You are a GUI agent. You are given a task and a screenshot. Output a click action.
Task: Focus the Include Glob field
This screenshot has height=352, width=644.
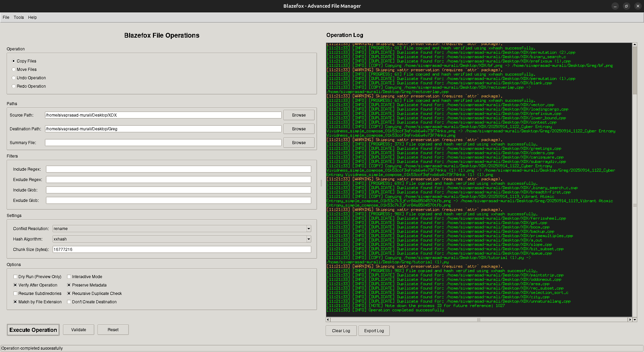(x=178, y=190)
